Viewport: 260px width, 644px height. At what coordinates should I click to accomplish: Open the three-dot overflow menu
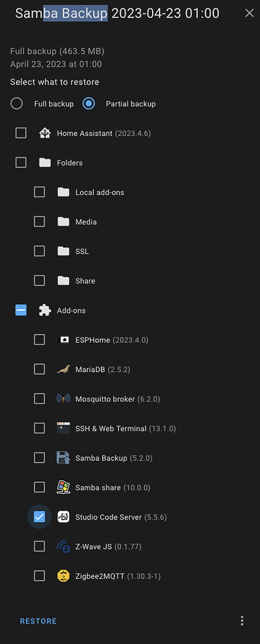point(242,621)
